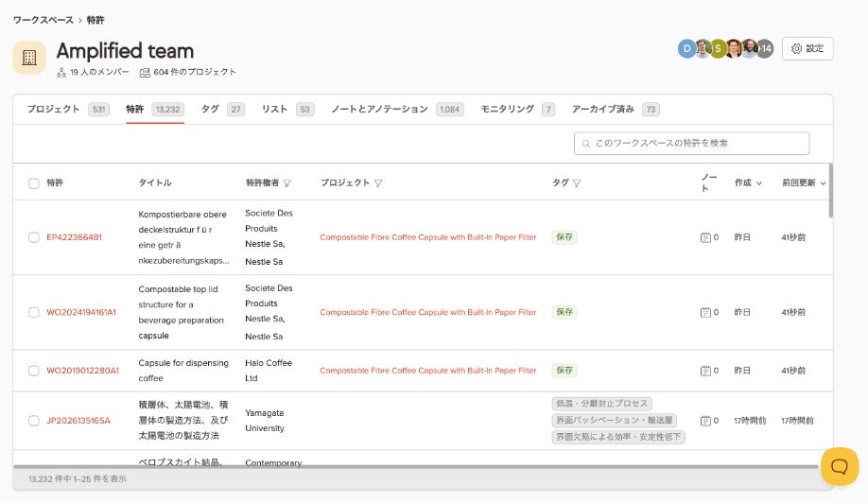The image size is (868, 503).
Task: Check the box for WO2024194161A1
Action: 34,313
